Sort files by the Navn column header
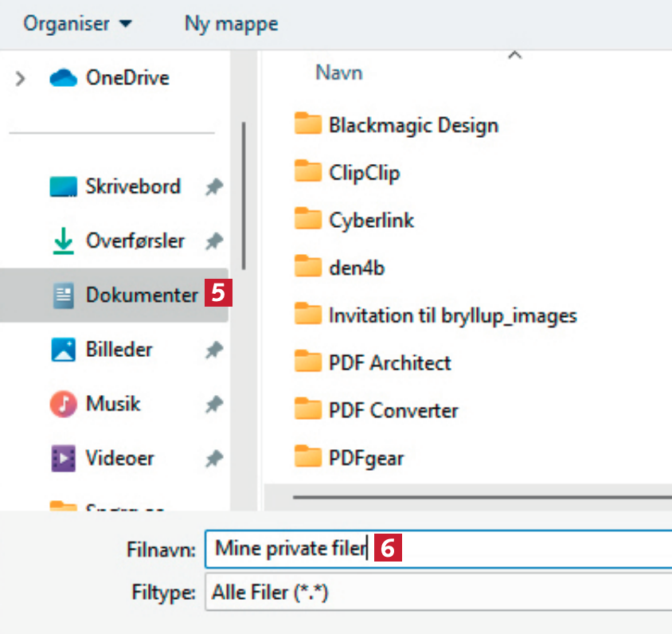This screenshot has height=634, width=672. [339, 72]
